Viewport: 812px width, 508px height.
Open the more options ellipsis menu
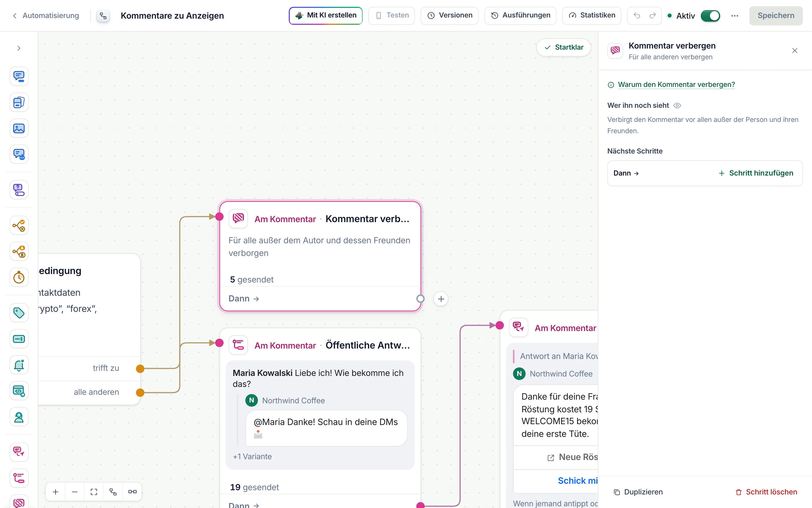point(734,16)
